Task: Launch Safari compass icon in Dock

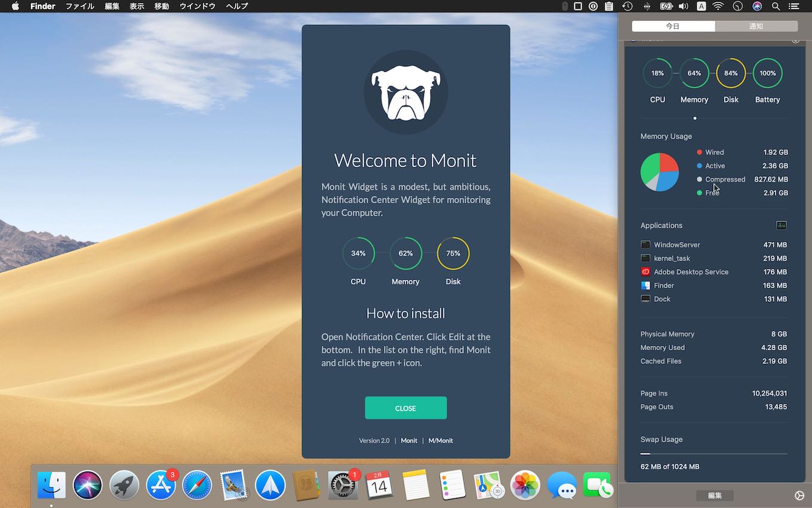Action: pyautogui.click(x=197, y=485)
